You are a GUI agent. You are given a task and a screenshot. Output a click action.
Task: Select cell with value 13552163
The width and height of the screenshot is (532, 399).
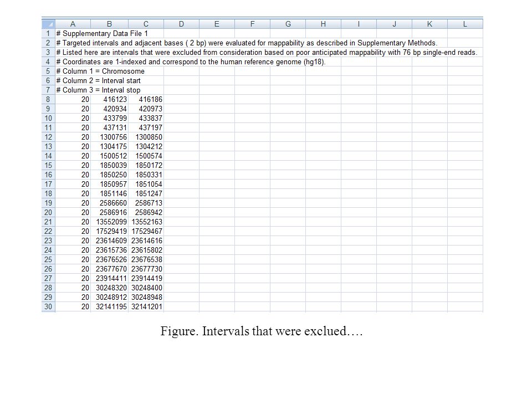pos(146,222)
